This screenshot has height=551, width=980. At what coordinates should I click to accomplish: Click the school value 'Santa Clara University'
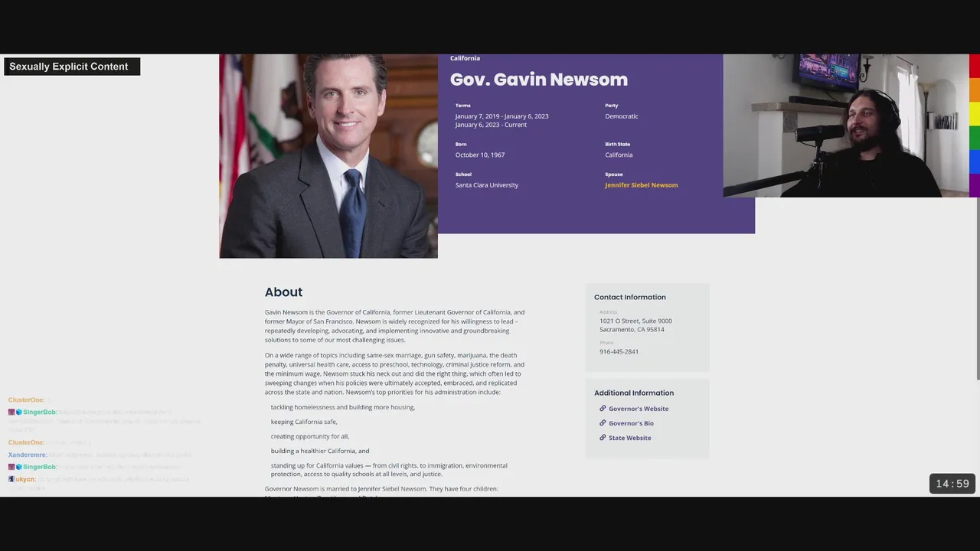coord(487,185)
